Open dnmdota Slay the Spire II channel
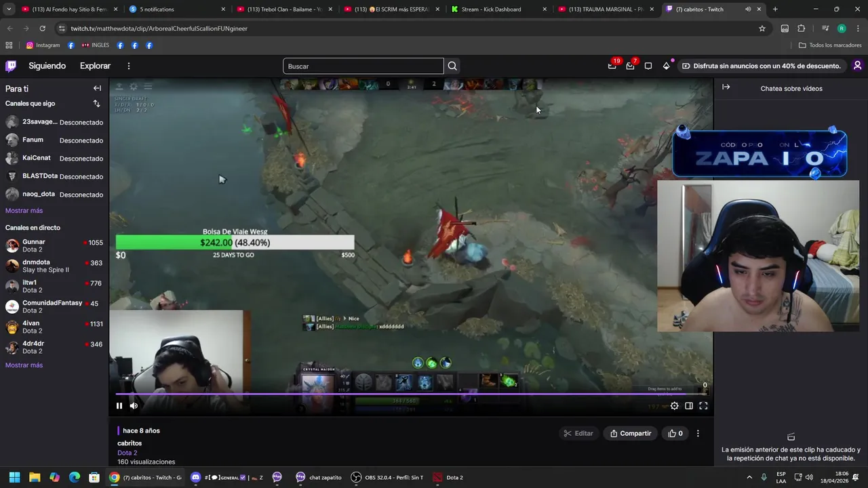868x488 pixels. [x=54, y=266]
